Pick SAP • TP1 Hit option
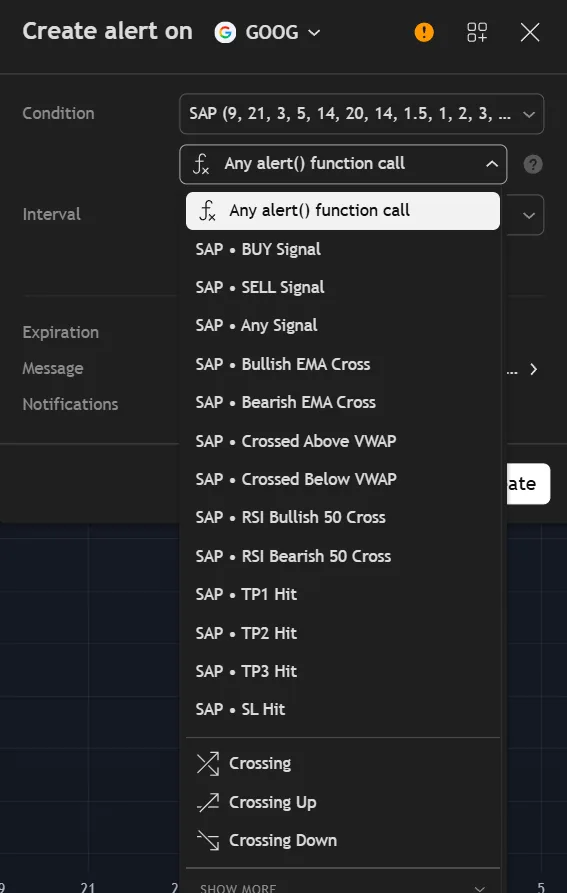 (x=343, y=595)
